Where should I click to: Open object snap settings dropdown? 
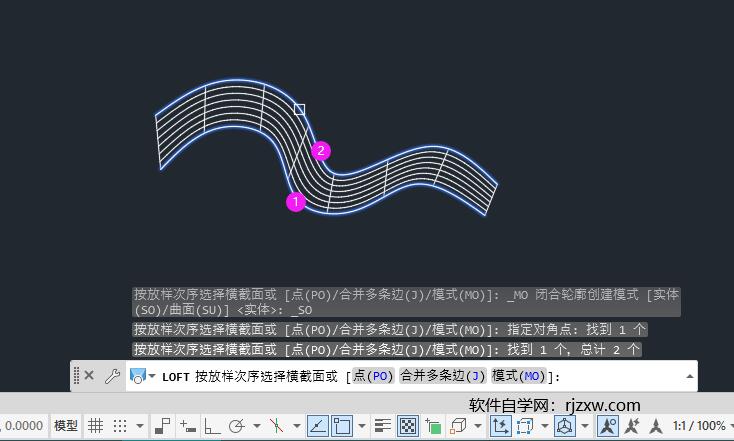tap(361, 426)
